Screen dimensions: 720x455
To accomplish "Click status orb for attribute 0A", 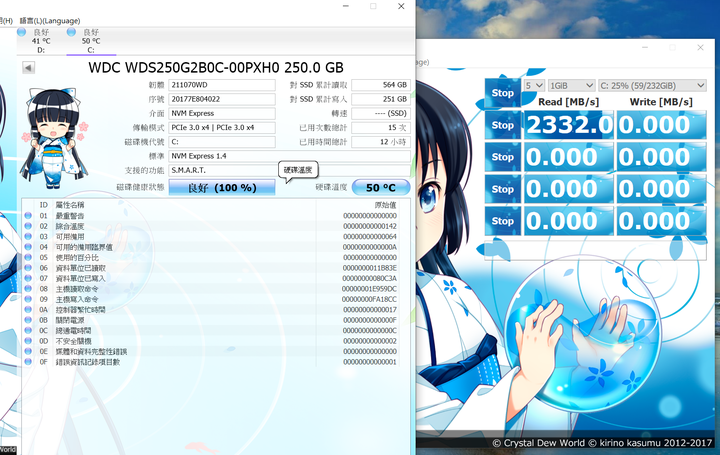I will pyautogui.click(x=28, y=309).
